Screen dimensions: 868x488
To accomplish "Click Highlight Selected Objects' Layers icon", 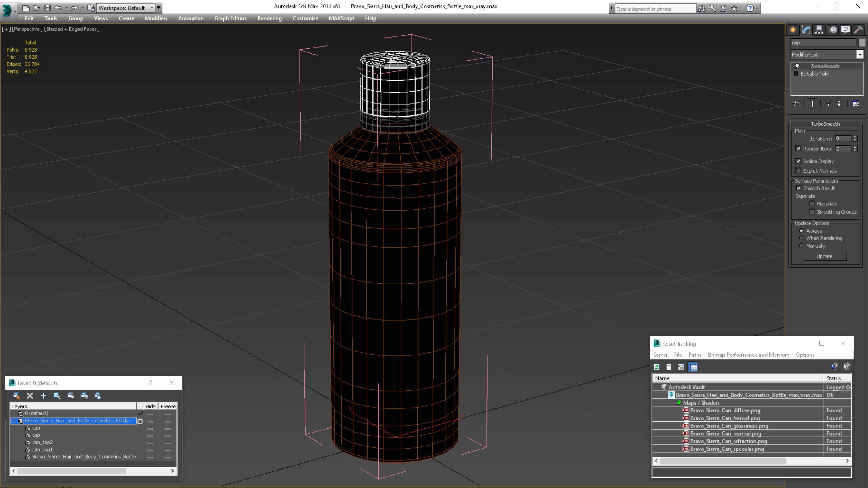I will (x=71, y=396).
